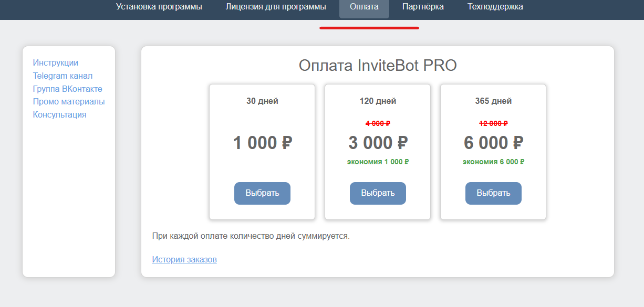Select the Оплата tab in navigation
This screenshot has width=644, height=307.
(x=364, y=7)
